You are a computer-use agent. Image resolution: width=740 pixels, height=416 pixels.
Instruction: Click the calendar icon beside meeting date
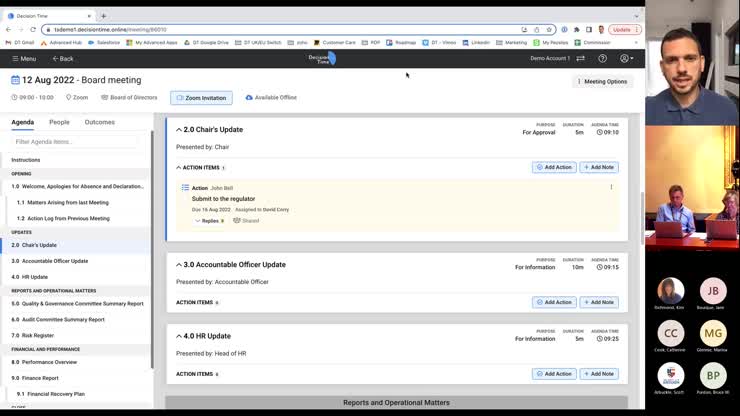tap(16, 80)
